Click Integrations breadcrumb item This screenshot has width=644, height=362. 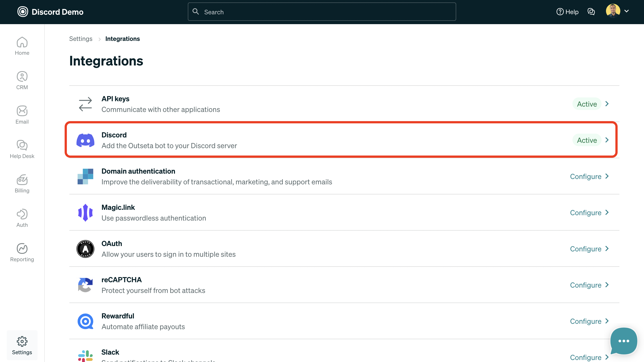(x=123, y=39)
